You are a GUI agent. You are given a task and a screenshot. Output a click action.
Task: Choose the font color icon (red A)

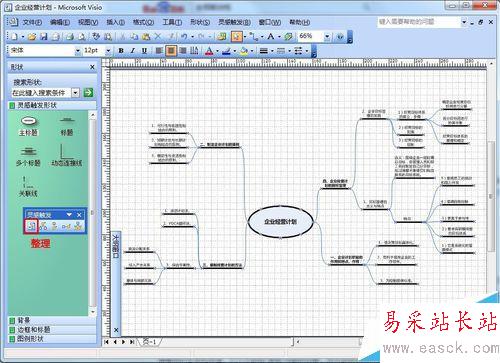pyautogui.click(x=209, y=51)
